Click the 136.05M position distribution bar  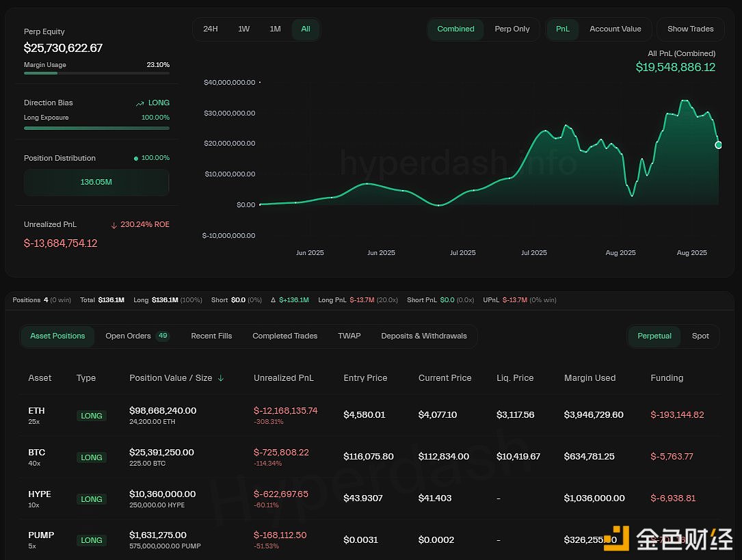(x=96, y=183)
